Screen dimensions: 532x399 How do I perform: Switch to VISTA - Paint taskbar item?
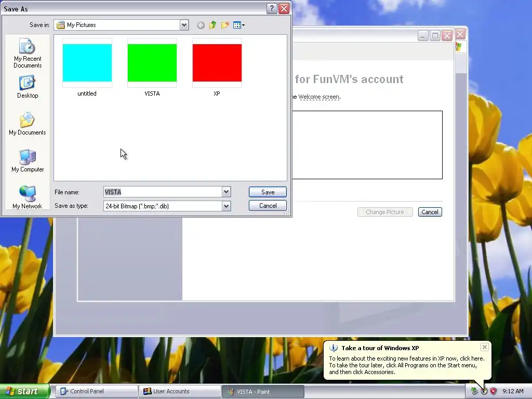pos(263,391)
